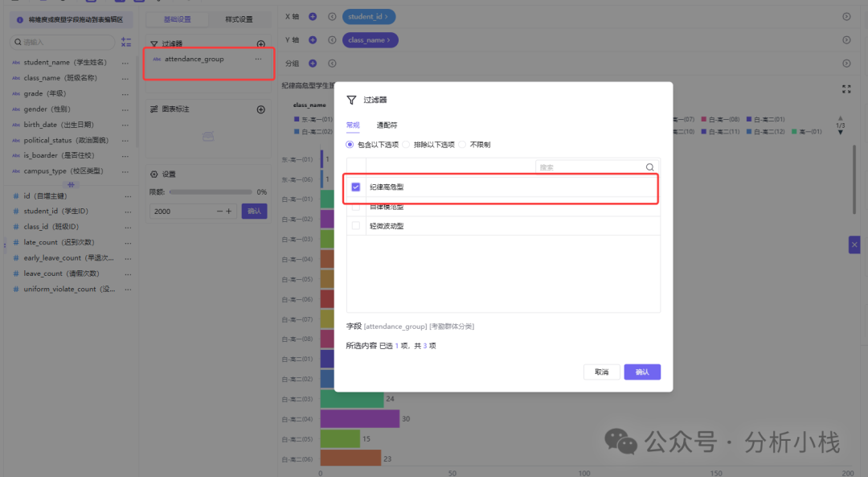Click the add filter plus icon beside 过滤器
Screen dimensions: 868x477
(x=260, y=43)
